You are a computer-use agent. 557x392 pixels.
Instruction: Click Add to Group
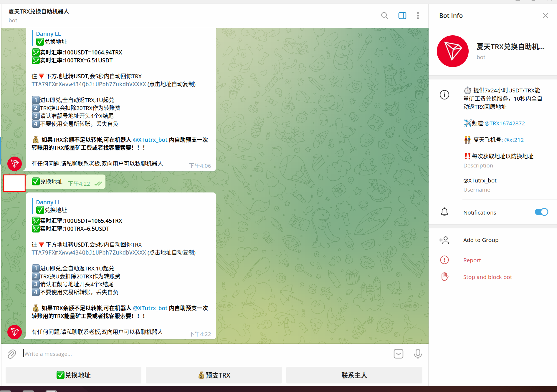click(481, 240)
